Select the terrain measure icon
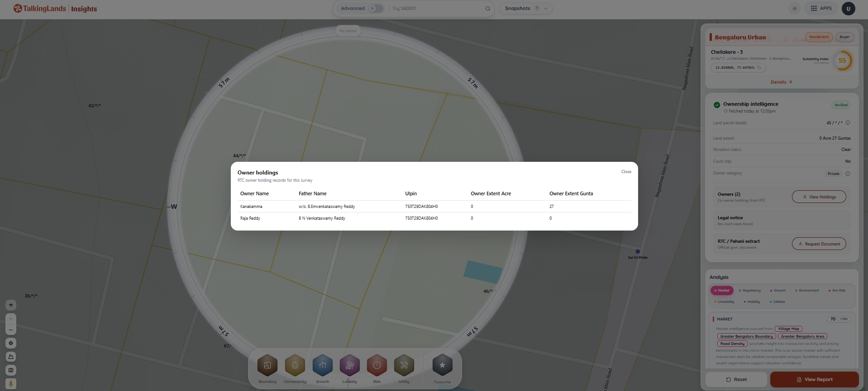Screen dimensions: 868x391 tap(11, 357)
